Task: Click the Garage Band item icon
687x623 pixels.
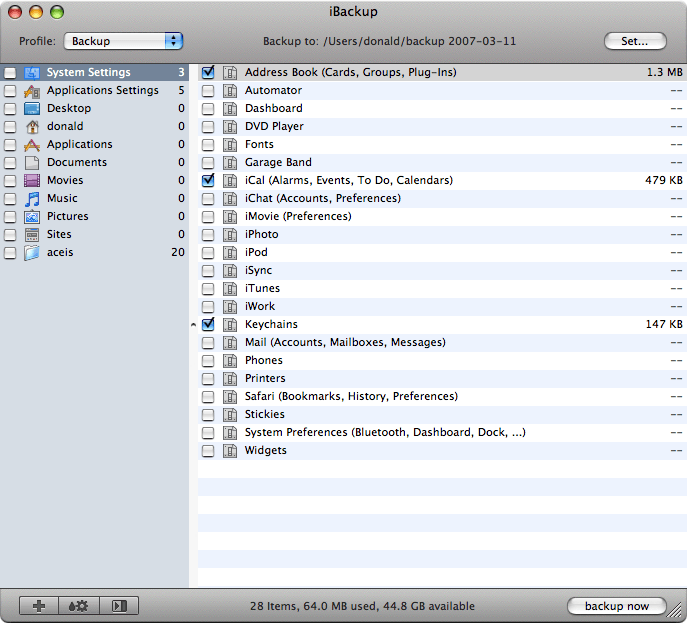Action: [x=230, y=163]
